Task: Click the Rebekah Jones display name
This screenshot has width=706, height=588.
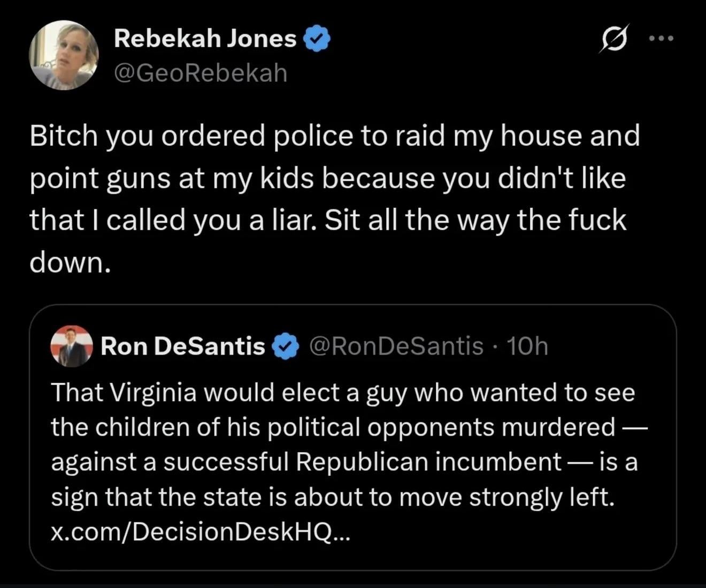Action: [x=205, y=39]
